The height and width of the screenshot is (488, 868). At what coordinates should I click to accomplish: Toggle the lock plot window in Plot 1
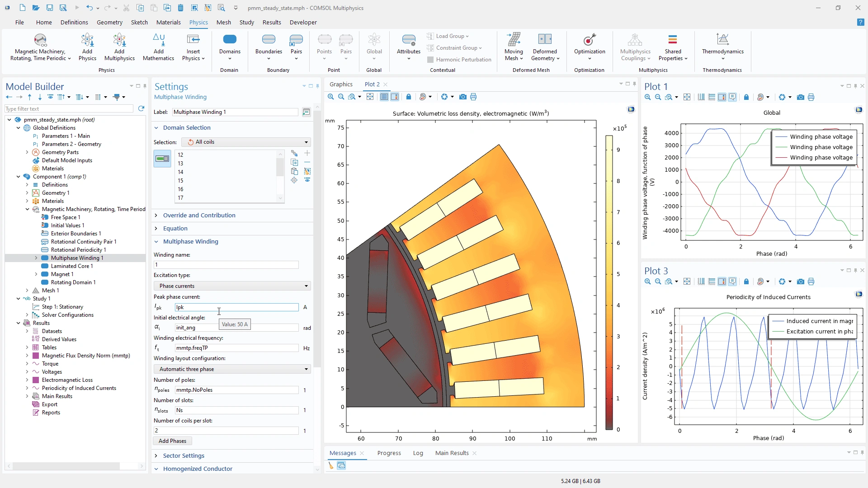(x=746, y=97)
